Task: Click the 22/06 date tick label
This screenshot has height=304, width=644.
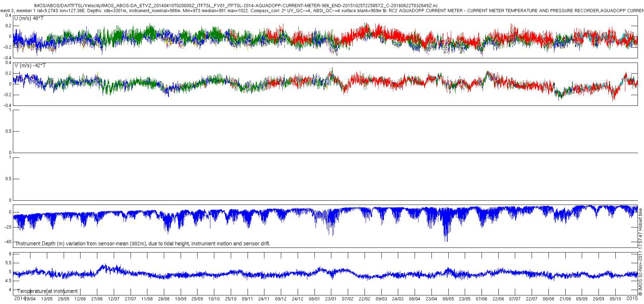Action: (x=498, y=299)
